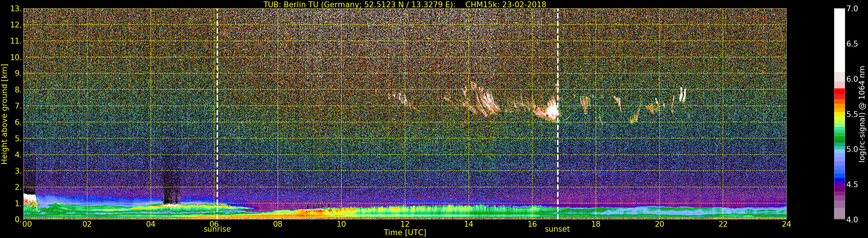Click colorbar tick value '4.0'
Screen dimensions: 868x238
click(x=852, y=220)
